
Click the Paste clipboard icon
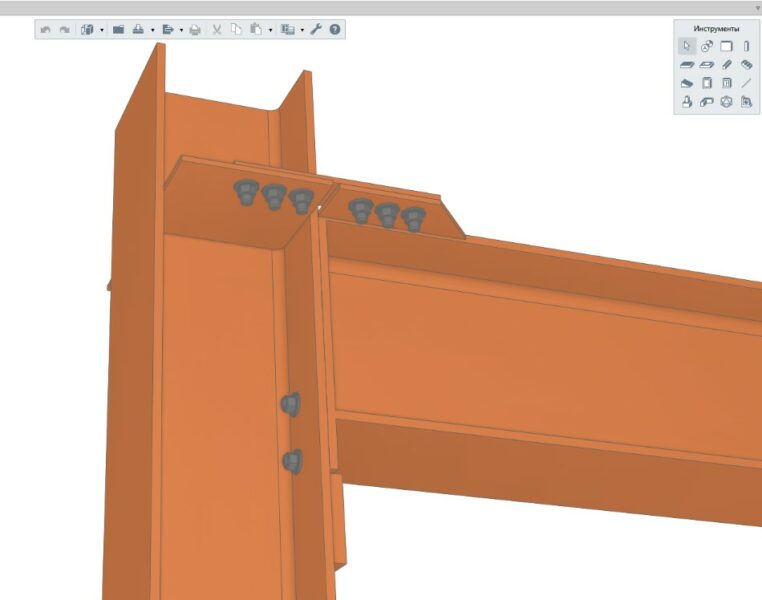tap(256, 30)
